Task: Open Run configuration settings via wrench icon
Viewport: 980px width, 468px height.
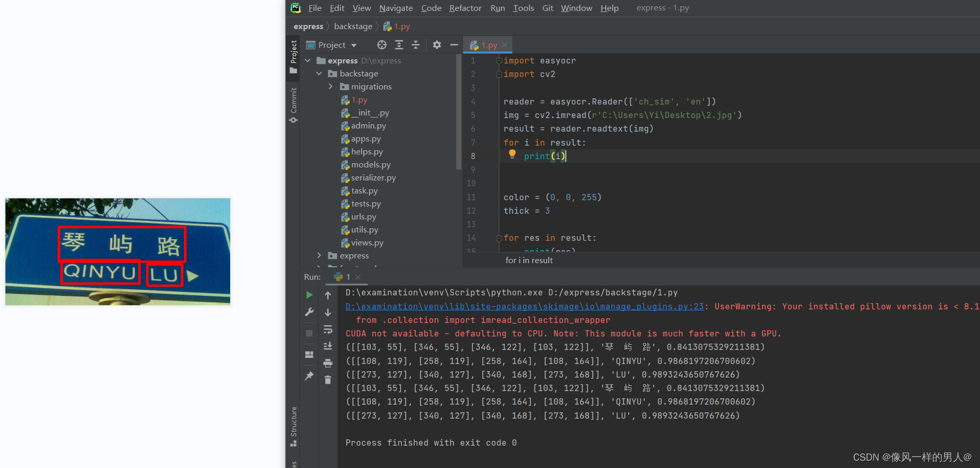Action: (309, 311)
